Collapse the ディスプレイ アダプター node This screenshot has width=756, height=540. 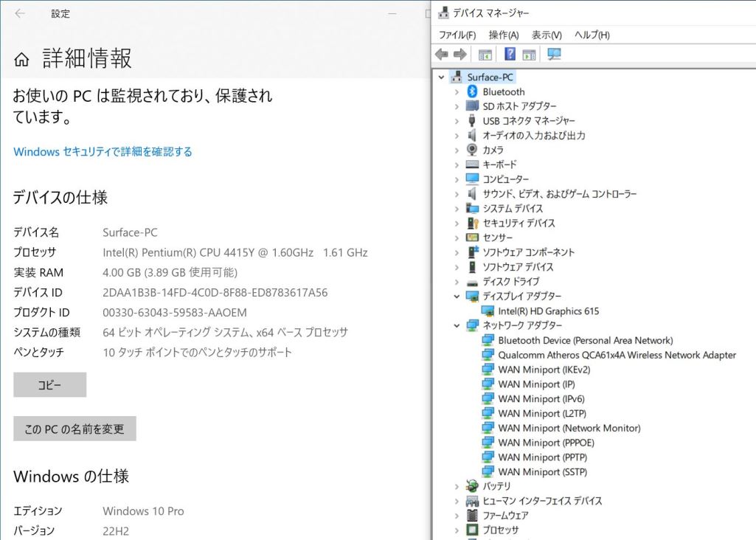coord(457,297)
